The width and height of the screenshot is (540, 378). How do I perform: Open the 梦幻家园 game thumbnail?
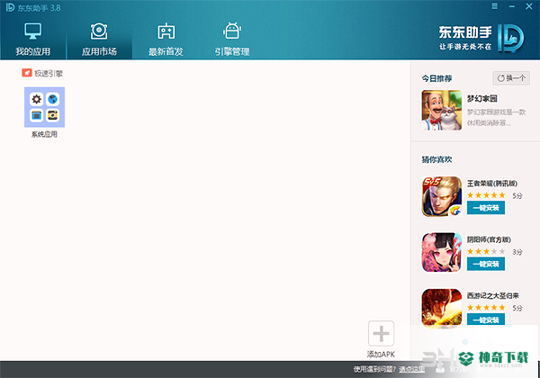click(x=442, y=110)
